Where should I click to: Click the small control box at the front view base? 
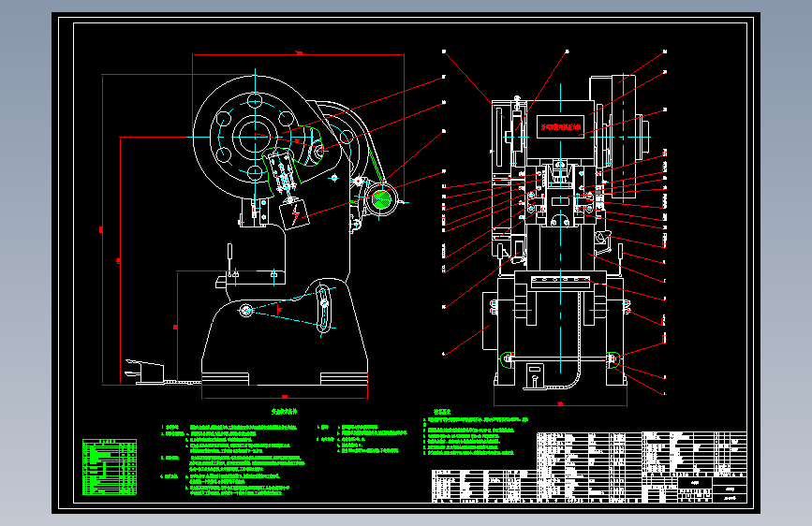coord(535,374)
